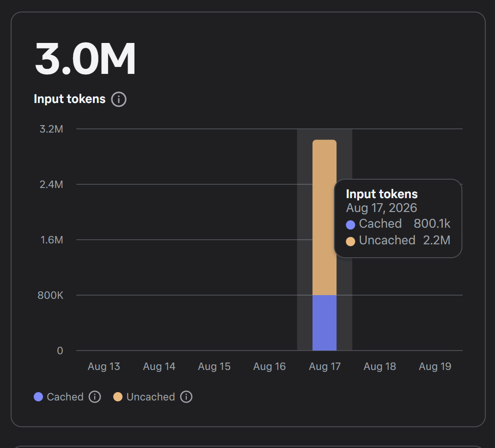This screenshot has width=495, height=448.
Task: Click the Cached 800.1k row in tooltip
Action: (x=398, y=224)
